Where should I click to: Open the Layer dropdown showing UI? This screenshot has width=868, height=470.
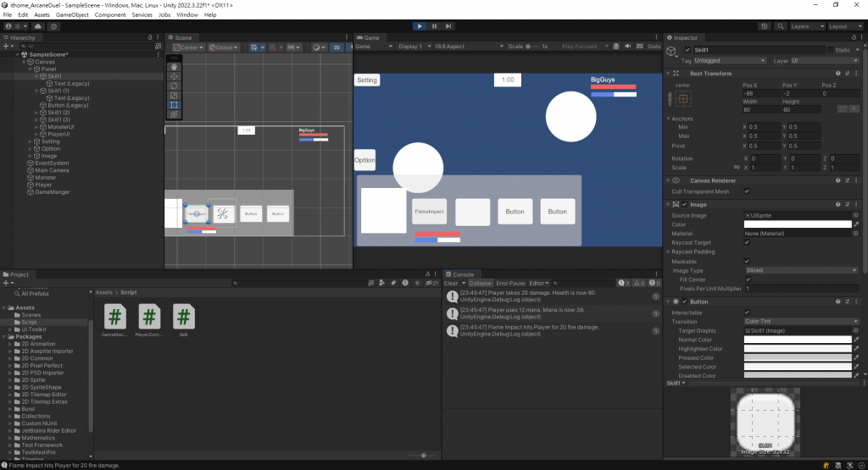click(x=824, y=60)
